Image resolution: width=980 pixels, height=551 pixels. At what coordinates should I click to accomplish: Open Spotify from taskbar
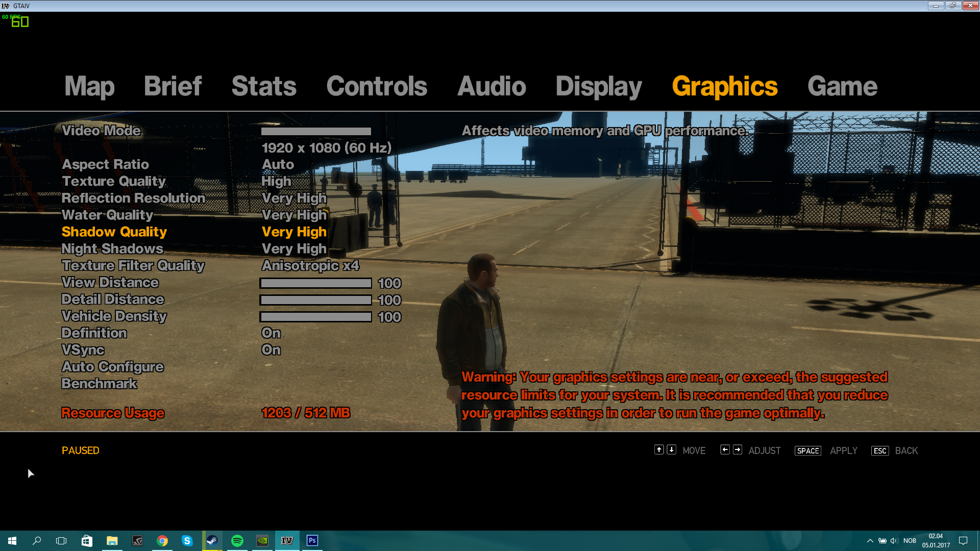tap(237, 541)
